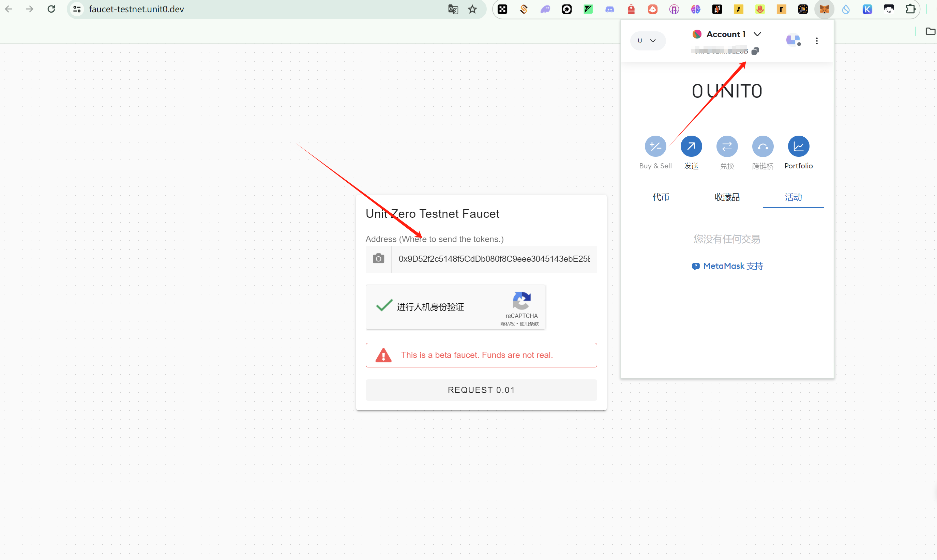Open the browser Extensions puzzle menu
This screenshot has width=937, height=560.
pyautogui.click(x=910, y=9)
